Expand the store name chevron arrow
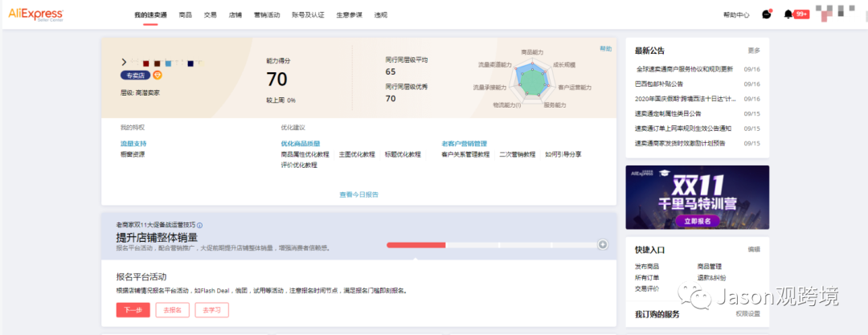 124,62
